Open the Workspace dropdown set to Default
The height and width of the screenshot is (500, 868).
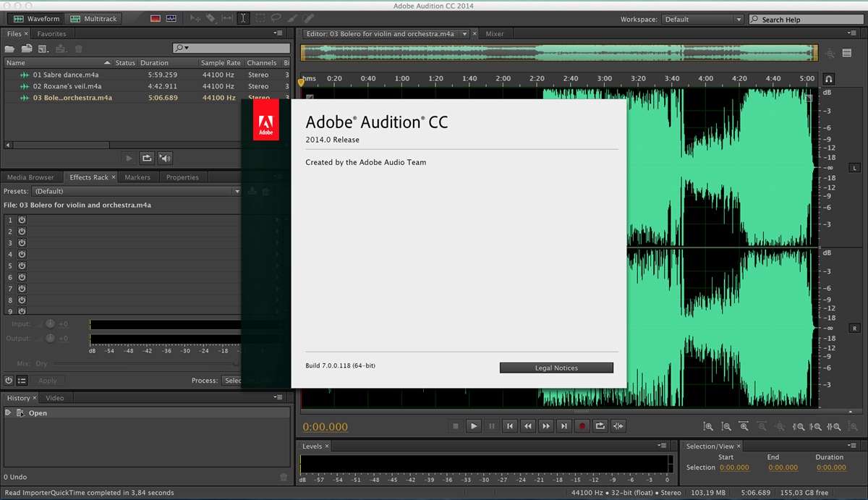[702, 20]
